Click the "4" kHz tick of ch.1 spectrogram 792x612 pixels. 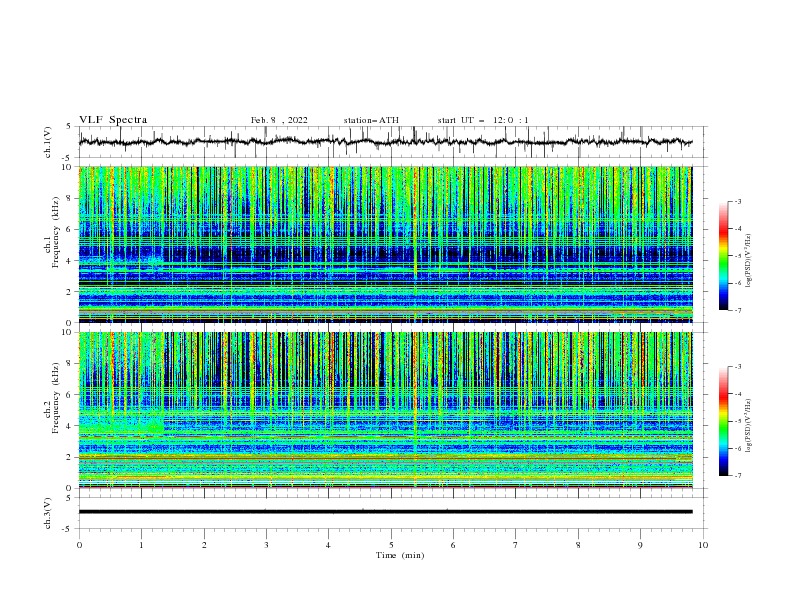tap(70, 261)
